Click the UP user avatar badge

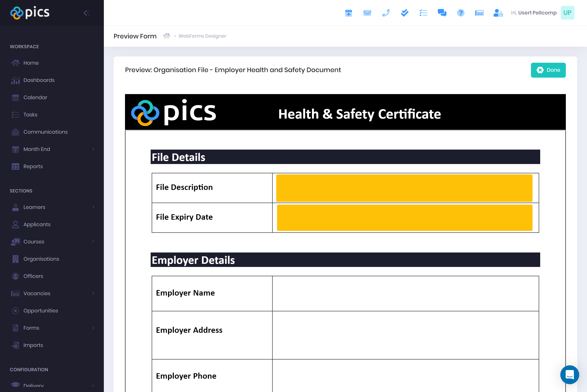[567, 13]
